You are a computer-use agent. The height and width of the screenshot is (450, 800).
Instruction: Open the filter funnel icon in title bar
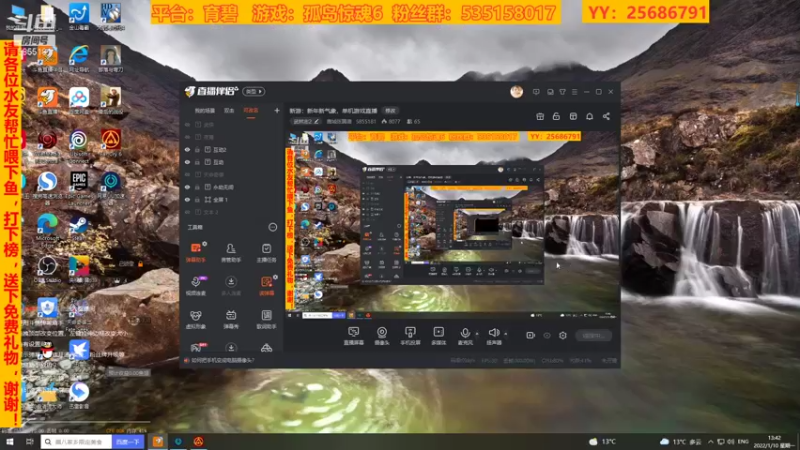pos(562,92)
